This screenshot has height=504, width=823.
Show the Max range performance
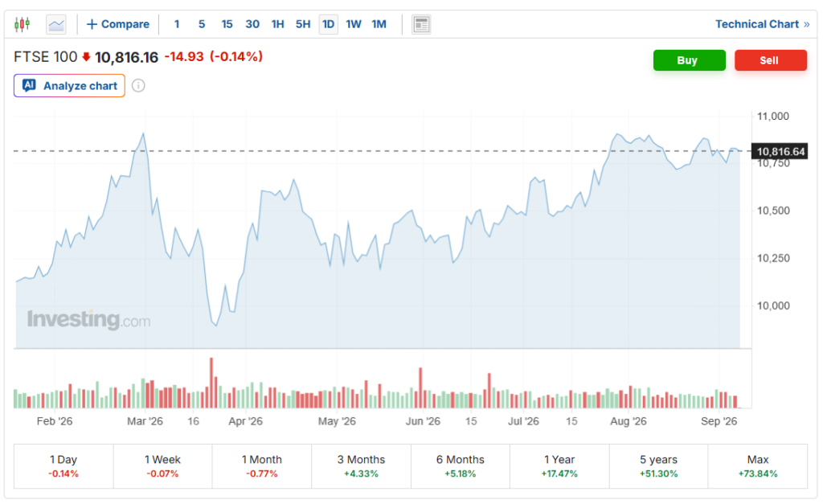tap(757, 466)
